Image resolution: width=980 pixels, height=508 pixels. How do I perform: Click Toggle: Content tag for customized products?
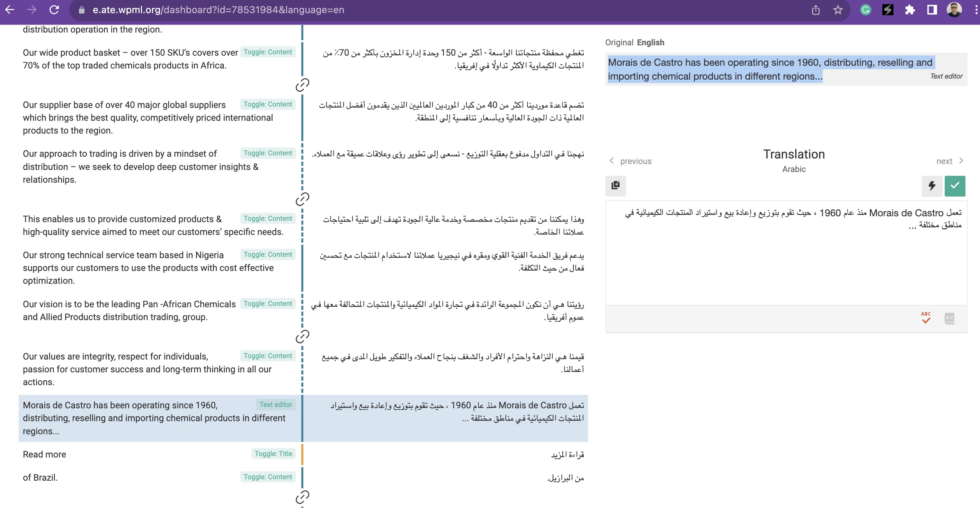coord(268,218)
